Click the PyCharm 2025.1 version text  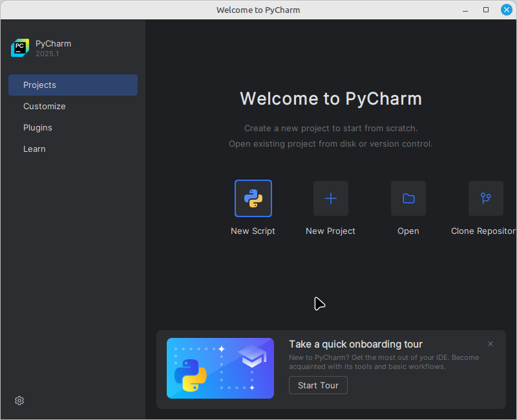tap(47, 54)
